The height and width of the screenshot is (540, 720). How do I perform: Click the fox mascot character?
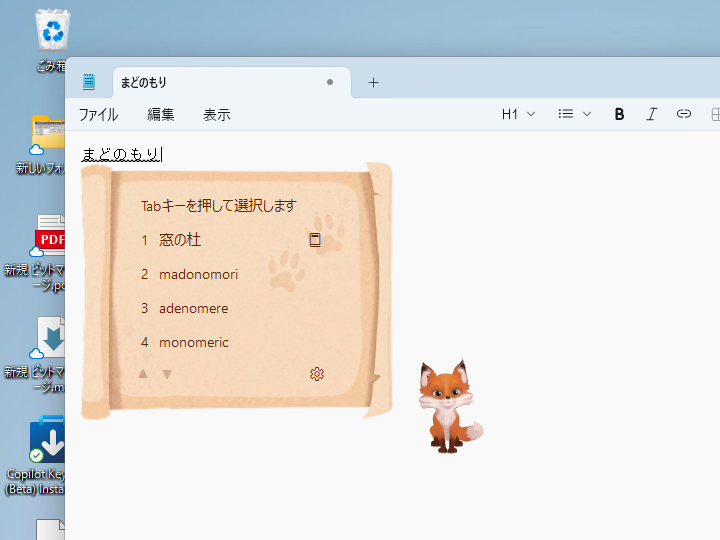(x=448, y=408)
